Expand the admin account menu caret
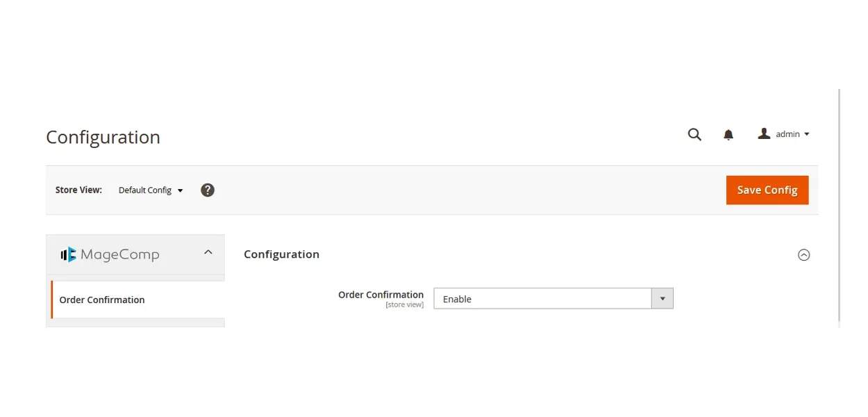The height and width of the screenshot is (417, 868). point(807,134)
